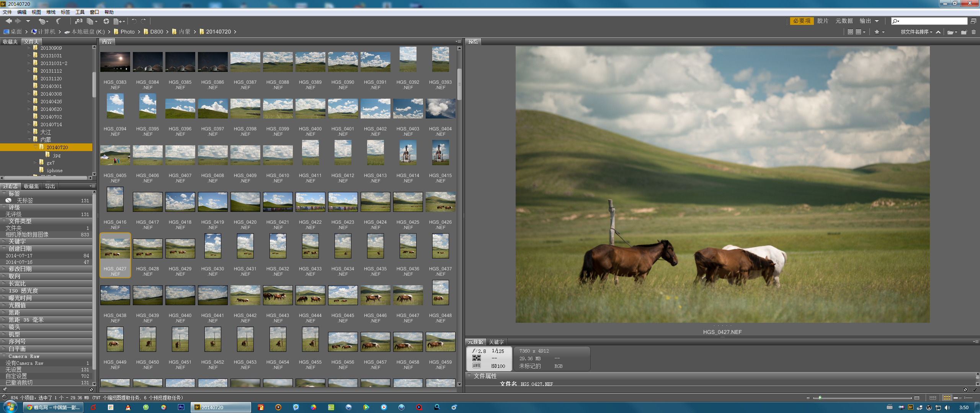Toggle the 无标签 label filter
Screen dimensions: 980x413
click(46, 200)
